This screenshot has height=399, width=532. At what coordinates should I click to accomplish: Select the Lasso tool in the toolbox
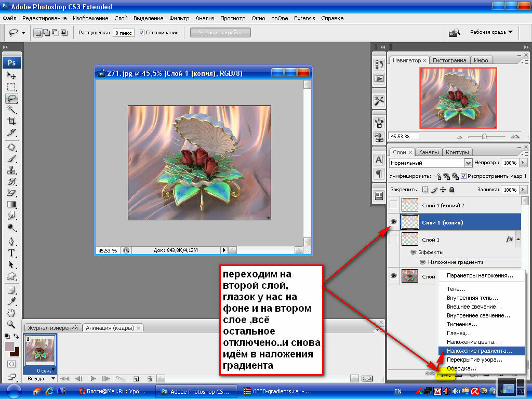pyautogui.click(x=11, y=98)
